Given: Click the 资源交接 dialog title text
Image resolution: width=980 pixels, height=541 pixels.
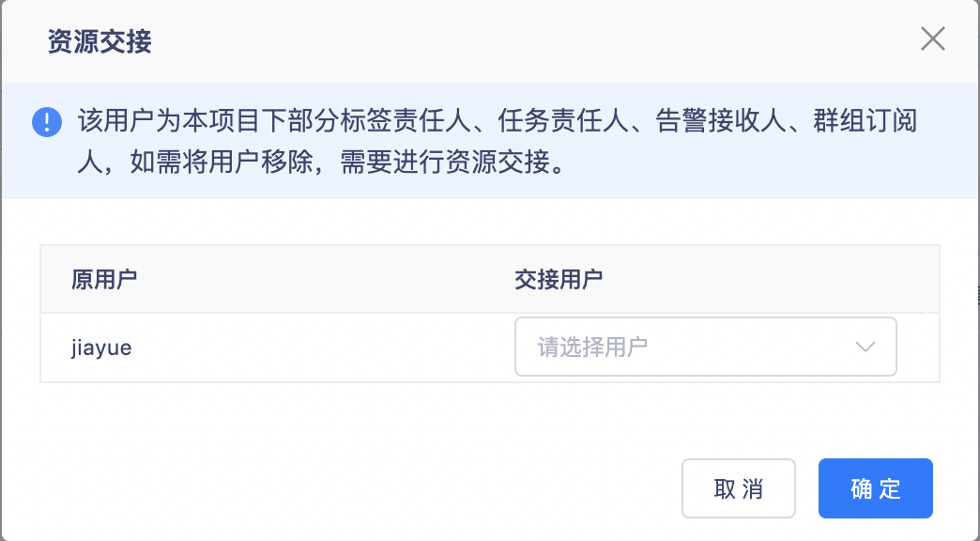Looking at the screenshot, I should (100, 42).
